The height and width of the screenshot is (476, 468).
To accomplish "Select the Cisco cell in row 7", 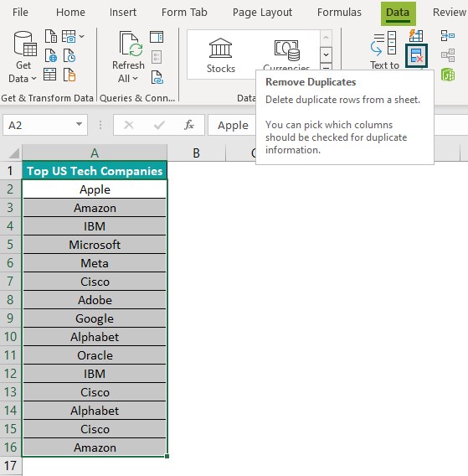I will (x=95, y=282).
